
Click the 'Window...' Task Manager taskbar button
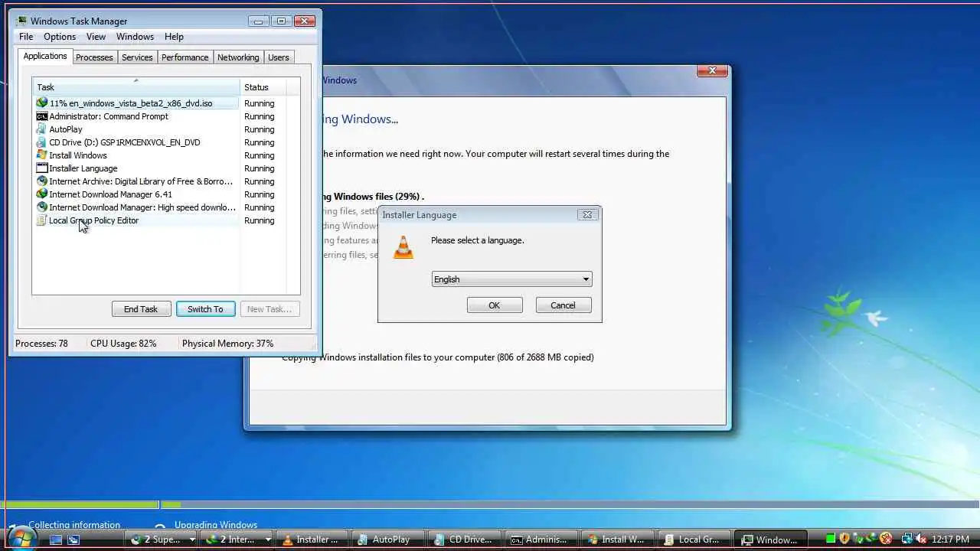(x=770, y=540)
